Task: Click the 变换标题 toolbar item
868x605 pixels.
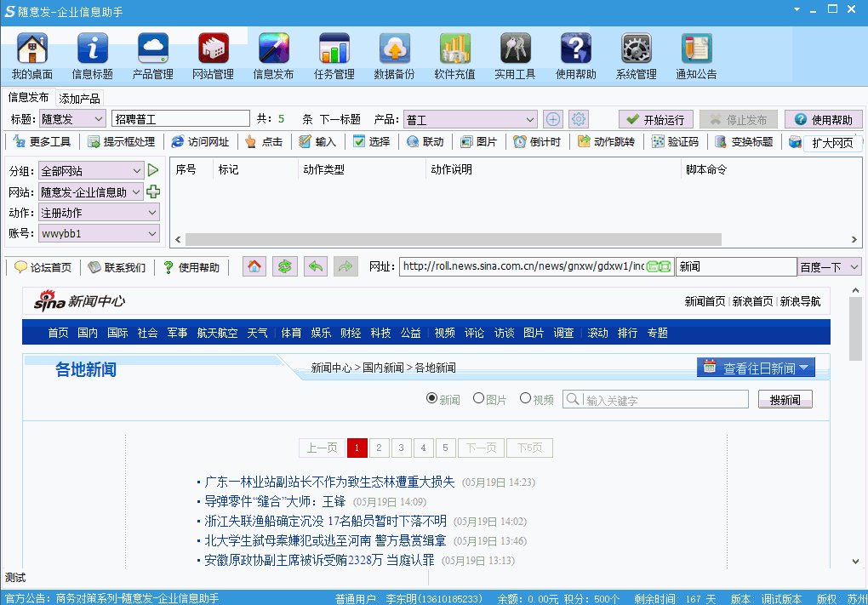Action: click(x=744, y=142)
